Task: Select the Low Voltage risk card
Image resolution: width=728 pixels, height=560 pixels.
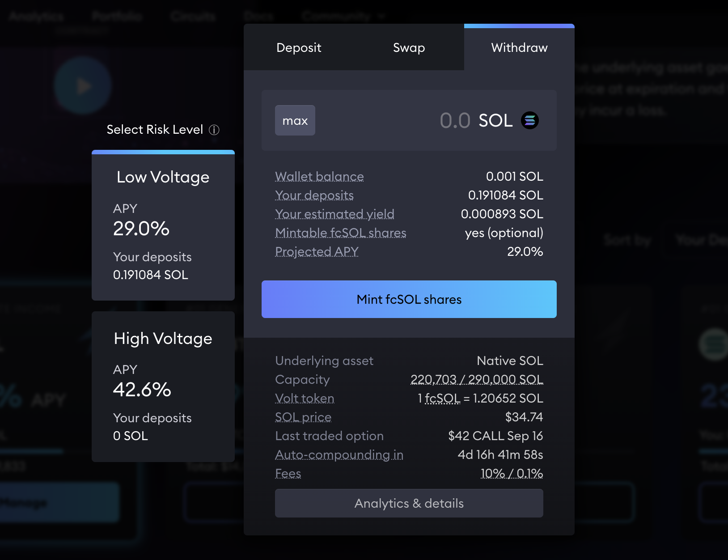Action: pos(163,225)
